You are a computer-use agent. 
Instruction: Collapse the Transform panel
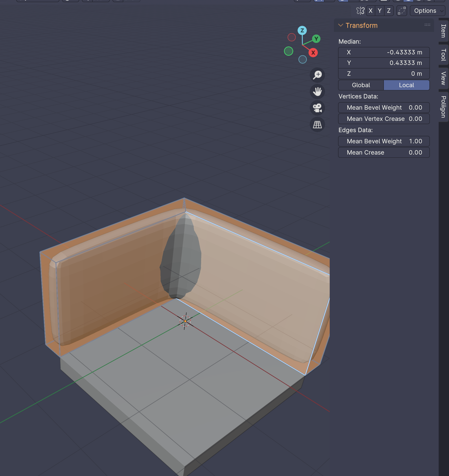340,25
